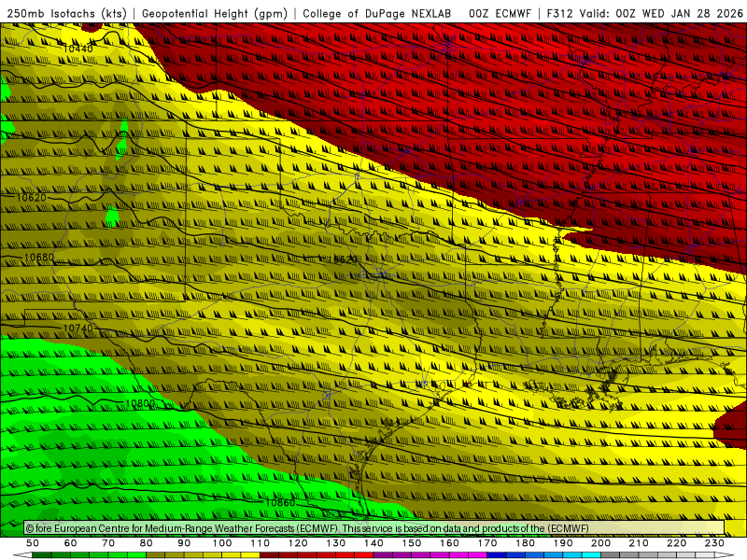The width and height of the screenshot is (747, 560).
Task: Click 'F312 Valid: 00Z WED JAN 28 2026' text
Action: (644, 14)
